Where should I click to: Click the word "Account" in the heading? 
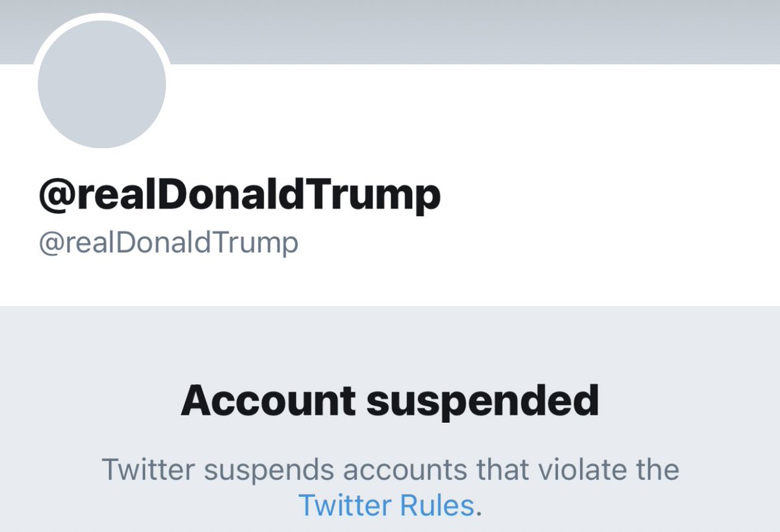[268, 401]
